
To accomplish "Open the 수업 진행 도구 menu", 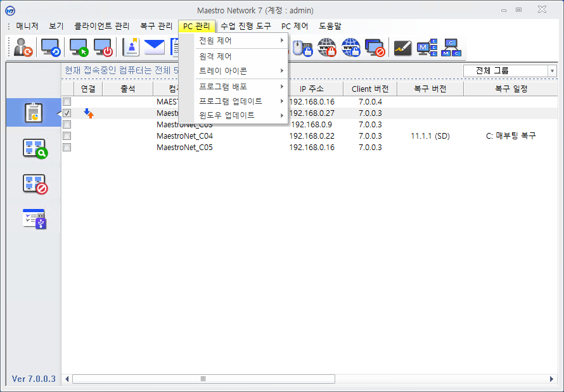I will tap(245, 27).
